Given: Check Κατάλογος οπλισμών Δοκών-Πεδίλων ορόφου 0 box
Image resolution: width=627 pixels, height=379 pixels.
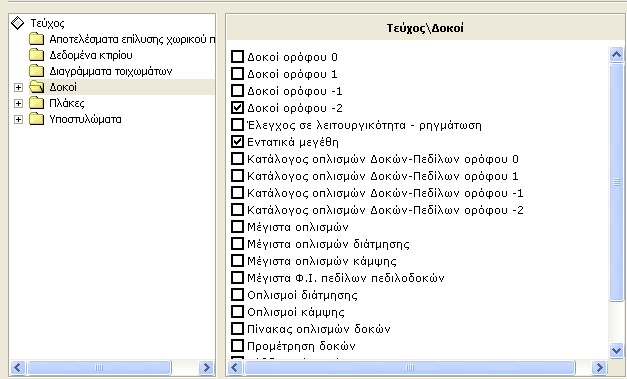Looking at the screenshot, I should (x=238, y=159).
